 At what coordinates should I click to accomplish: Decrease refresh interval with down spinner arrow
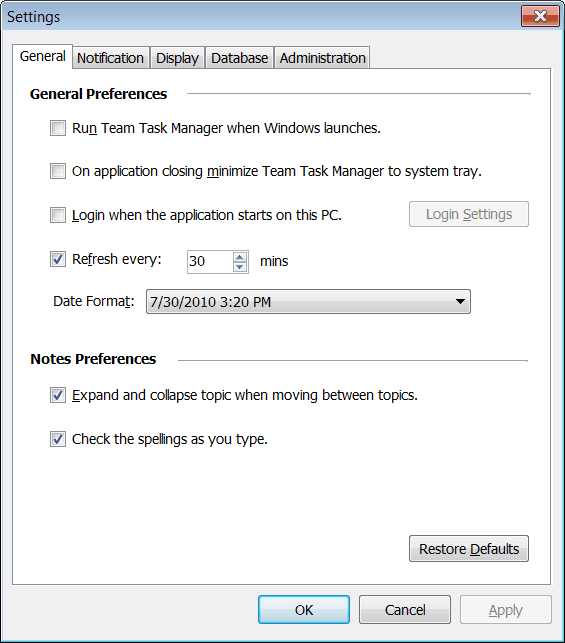(x=240, y=267)
